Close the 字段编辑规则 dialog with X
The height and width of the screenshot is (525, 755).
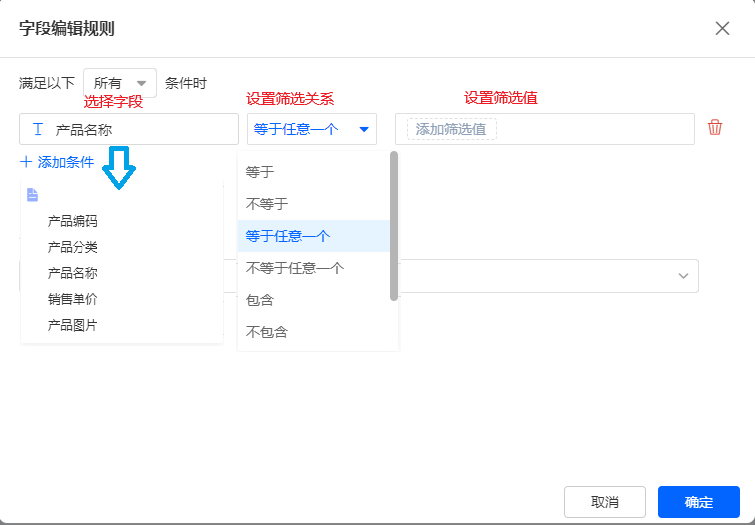point(722,28)
